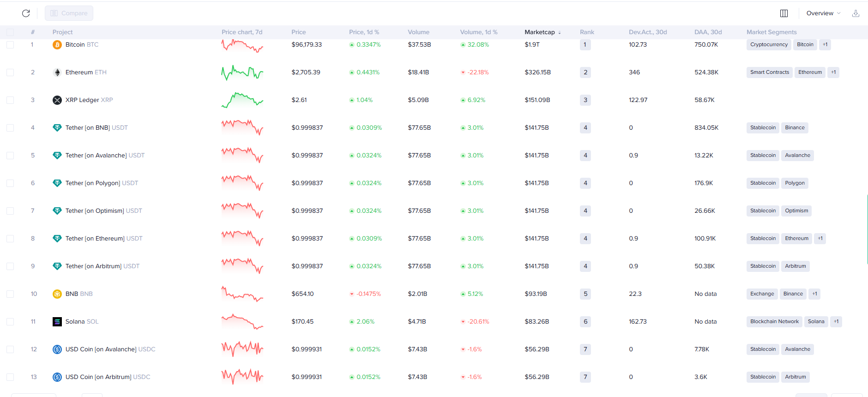Open the XRP Ledger XRP project link
868x397 pixels.
[89, 100]
